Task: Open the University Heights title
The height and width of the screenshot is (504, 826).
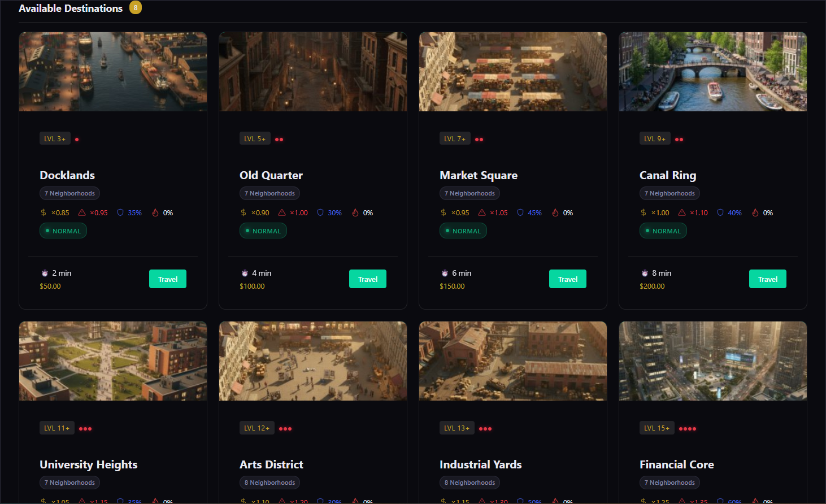Action: click(89, 464)
